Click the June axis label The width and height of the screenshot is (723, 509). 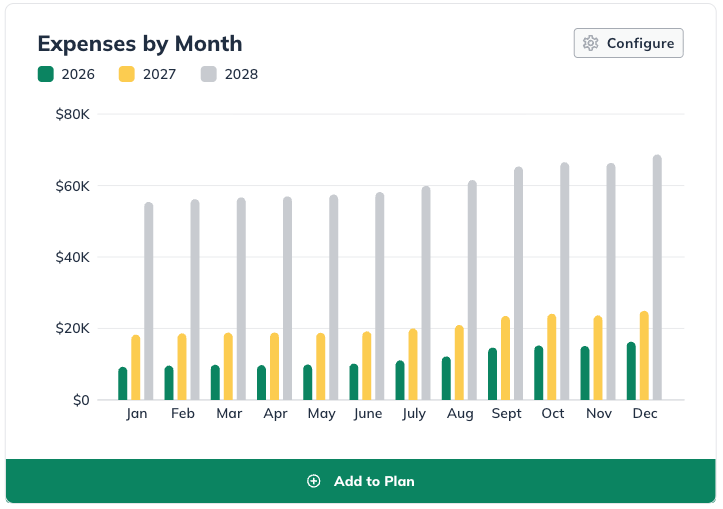pos(367,414)
